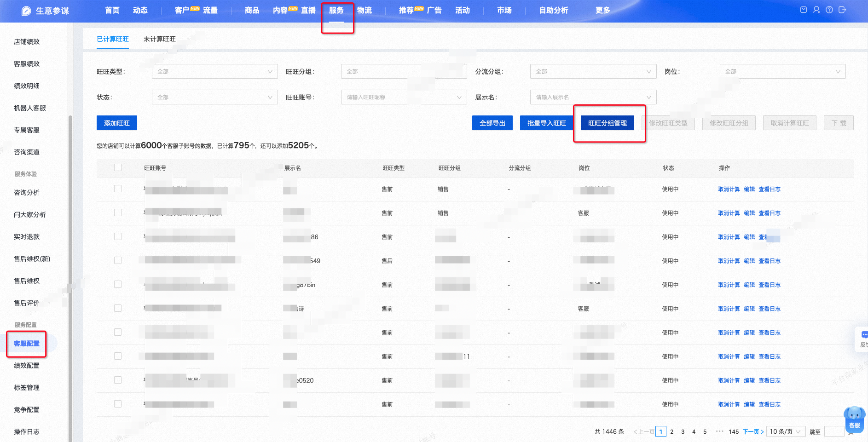Open the feedback chat icon on right edge
Image resolution: width=868 pixels, height=442 pixels.
pos(864,335)
